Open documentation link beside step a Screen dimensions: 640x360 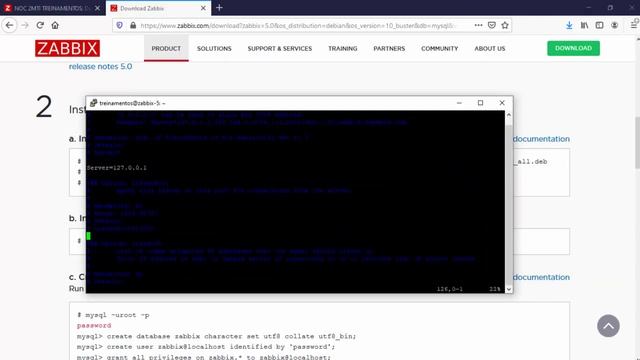(x=541, y=139)
